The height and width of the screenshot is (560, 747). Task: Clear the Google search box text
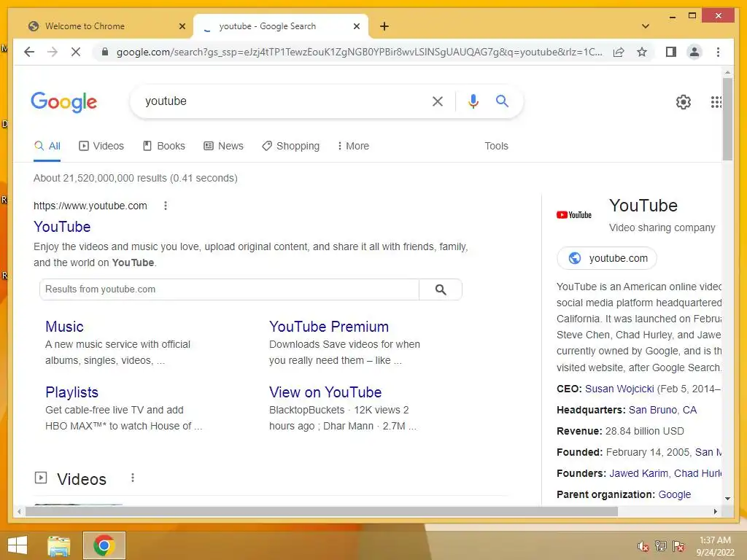coord(438,101)
